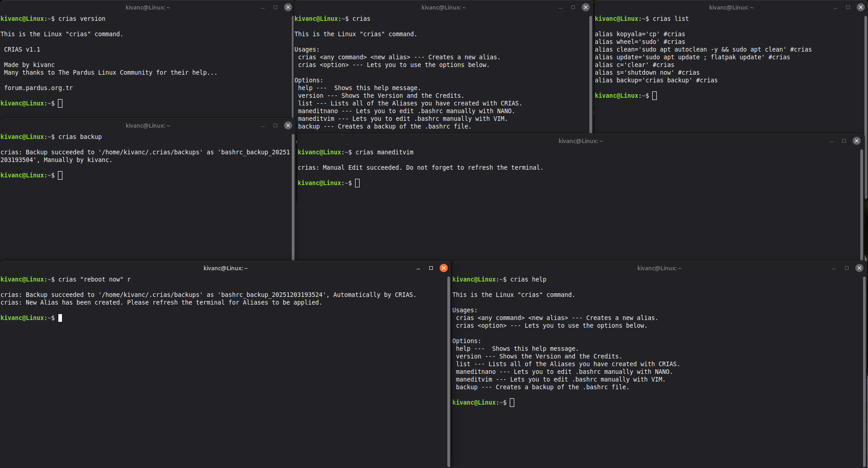The height and width of the screenshot is (468, 868).
Task: Click scrollbar of the 'crias maneditvim' terminal
Action: (x=862, y=204)
